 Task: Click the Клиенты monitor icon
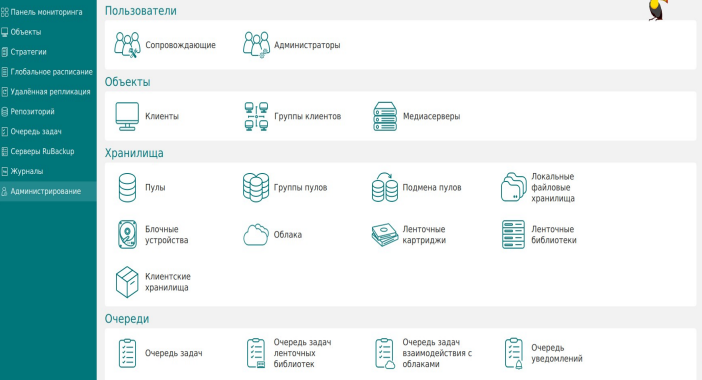pyautogui.click(x=127, y=116)
